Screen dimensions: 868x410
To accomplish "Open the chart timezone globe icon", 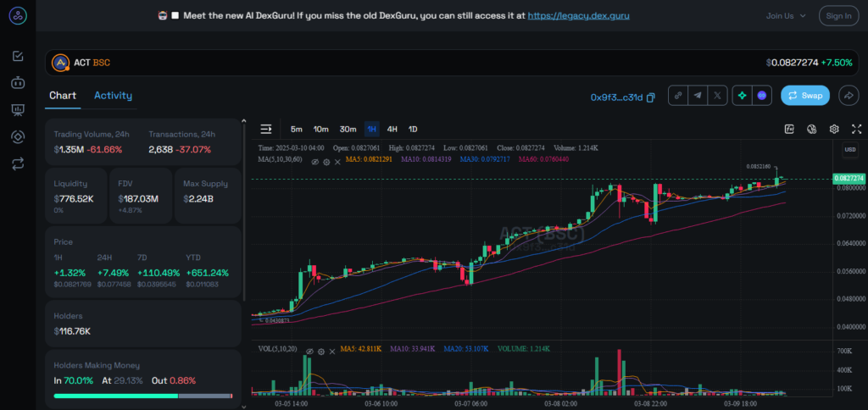I will [812, 129].
